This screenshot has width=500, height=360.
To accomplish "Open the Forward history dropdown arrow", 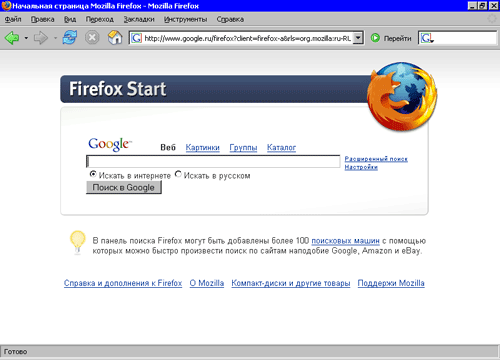I will (x=55, y=38).
